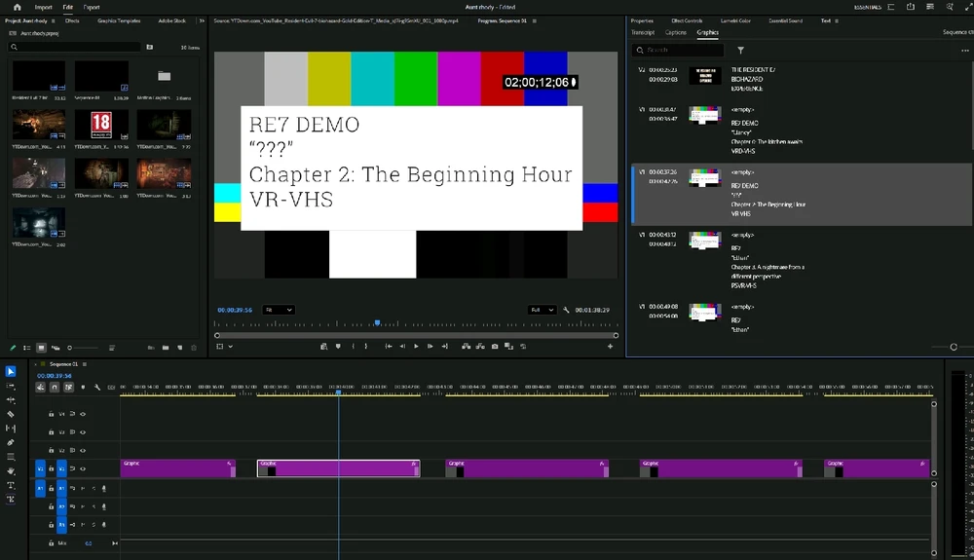Switch to the Captions tab
Image resolution: width=974 pixels, height=560 pixels.
point(675,32)
